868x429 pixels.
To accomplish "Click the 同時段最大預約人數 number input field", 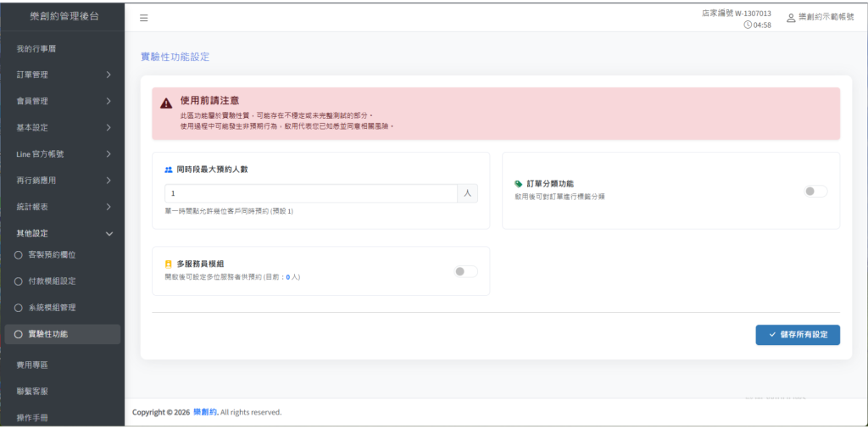I will (311, 193).
